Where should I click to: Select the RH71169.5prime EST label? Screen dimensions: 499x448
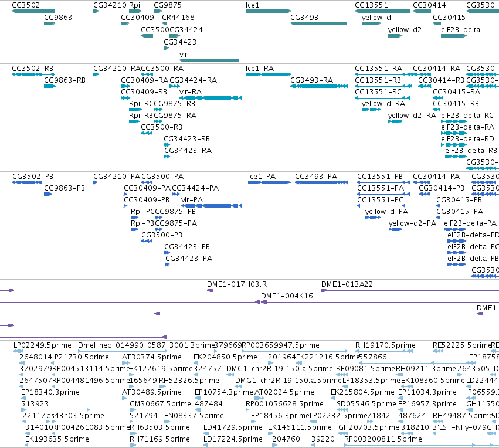(x=159, y=439)
